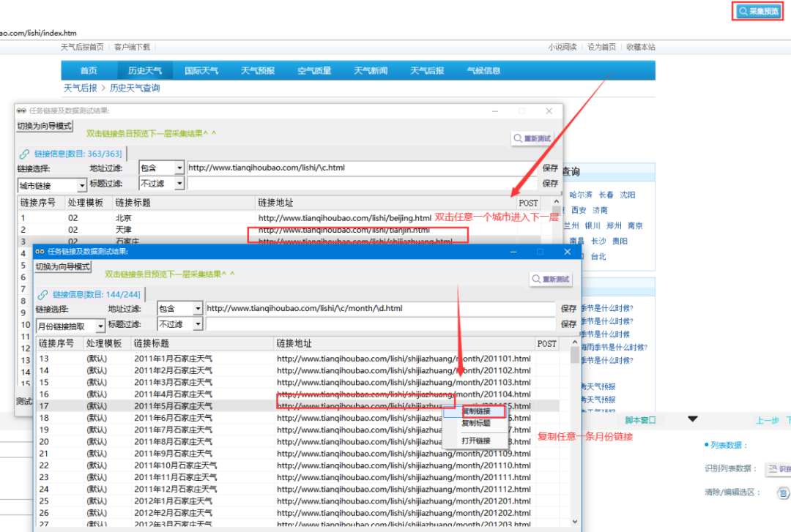Click the link icon on 链接信息 144/244 tab
The image size is (791, 532).
click(x=43, y=295)
